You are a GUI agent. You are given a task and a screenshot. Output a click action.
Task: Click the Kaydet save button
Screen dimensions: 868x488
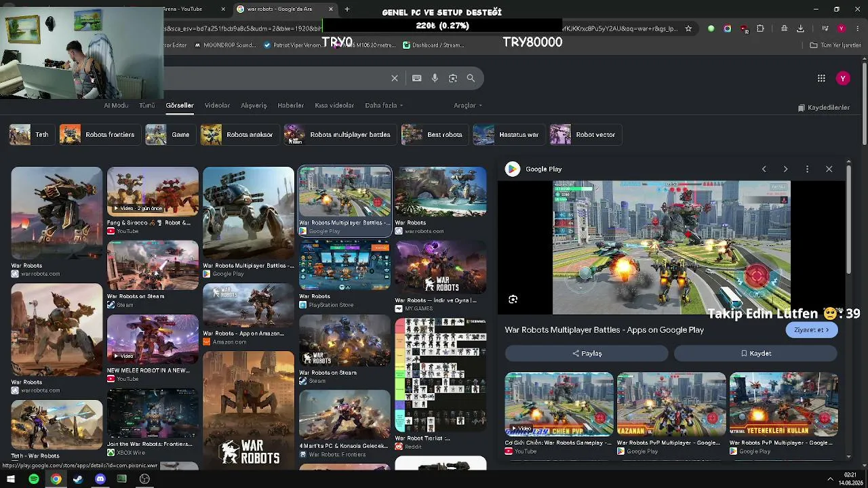click(756, 353)
